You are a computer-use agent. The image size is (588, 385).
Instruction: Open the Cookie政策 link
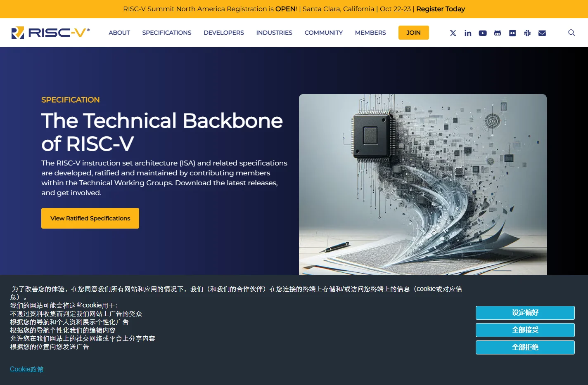(27, 369)
